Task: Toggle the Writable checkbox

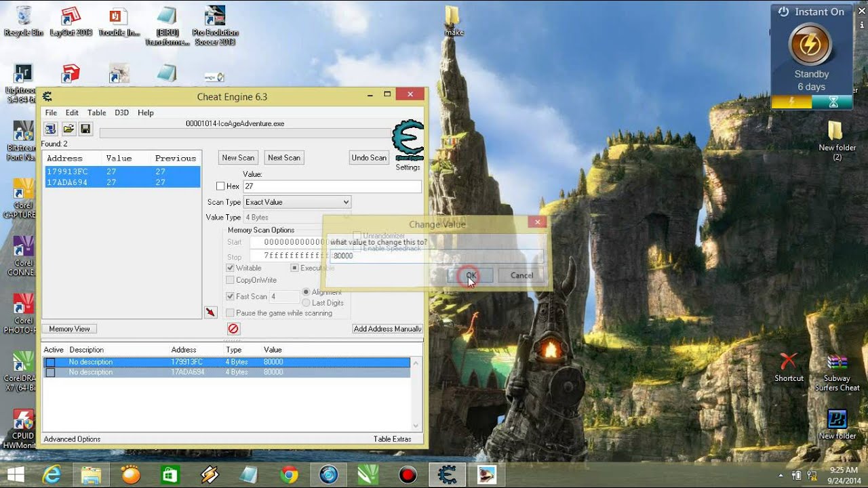Action: coord(231,268)
